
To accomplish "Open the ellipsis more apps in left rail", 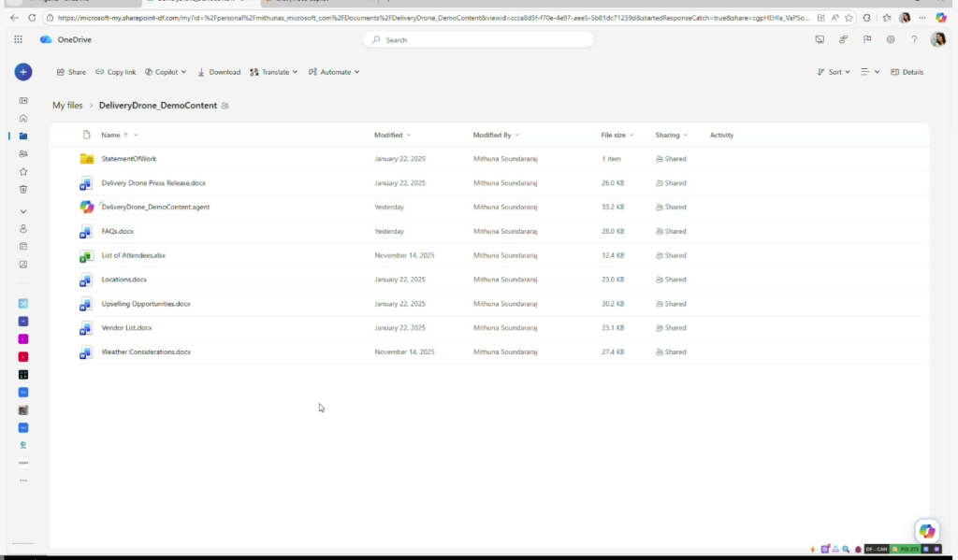I will pyautogui.click(x=23, y=481).
